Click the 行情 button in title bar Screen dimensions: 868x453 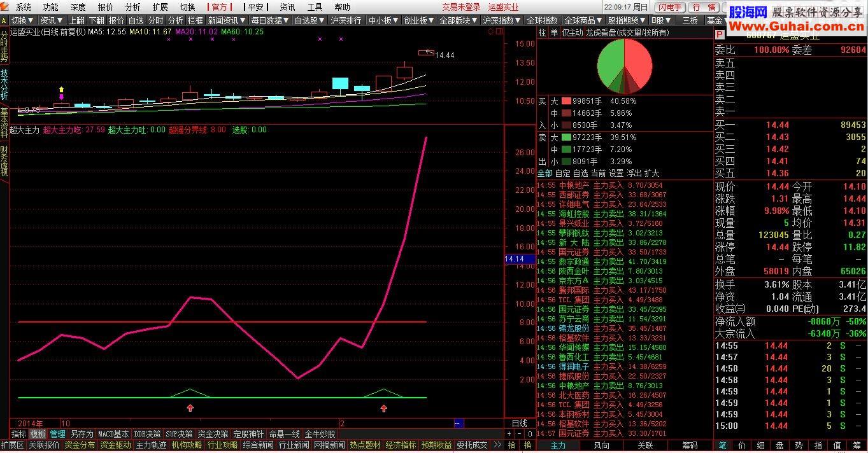tap(703, 7)
